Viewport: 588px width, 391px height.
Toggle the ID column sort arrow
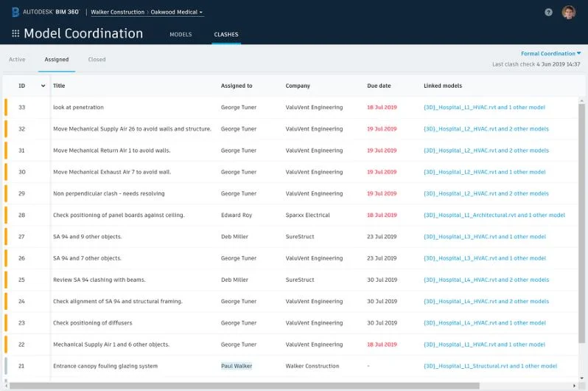click(x=43, y=86)
